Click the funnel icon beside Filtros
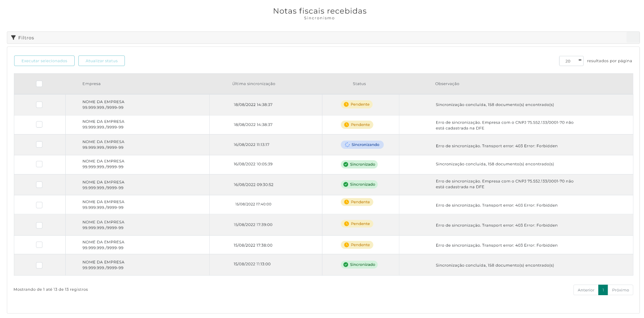This screenshot has height=318, width=644. (13, 38)
